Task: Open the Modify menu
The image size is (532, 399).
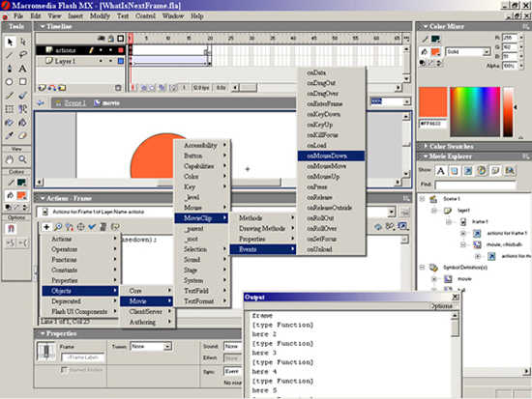Action: click(100, 15)
